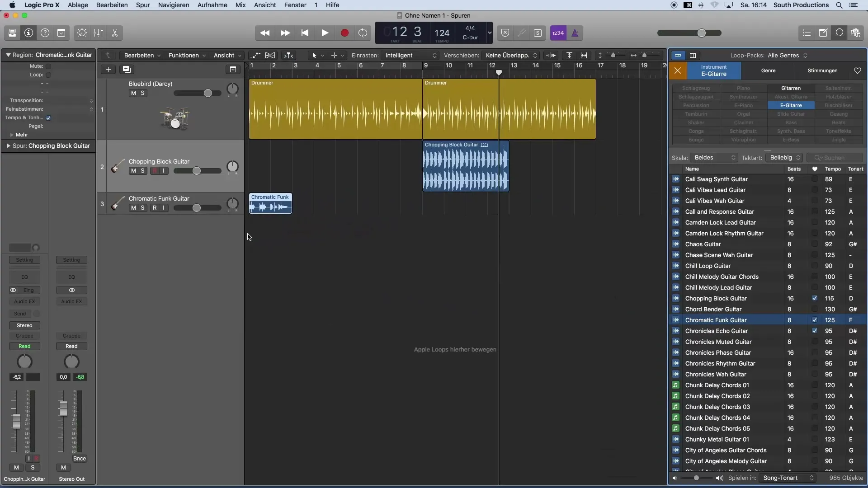Click the Catch playhead button

pos(288,56)
